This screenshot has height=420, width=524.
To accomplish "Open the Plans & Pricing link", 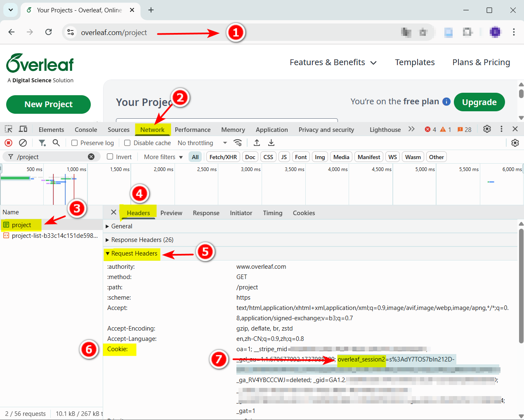I will 481,62.
